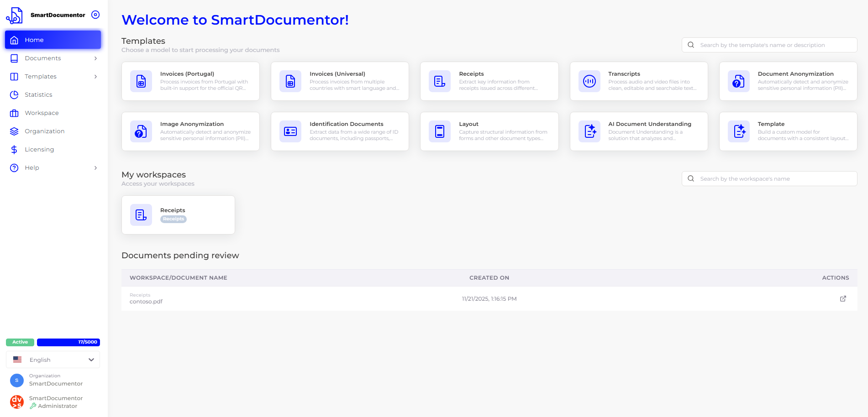Expand the Templates sidebar submenu
868x417 pixels.
click(95, 77)
